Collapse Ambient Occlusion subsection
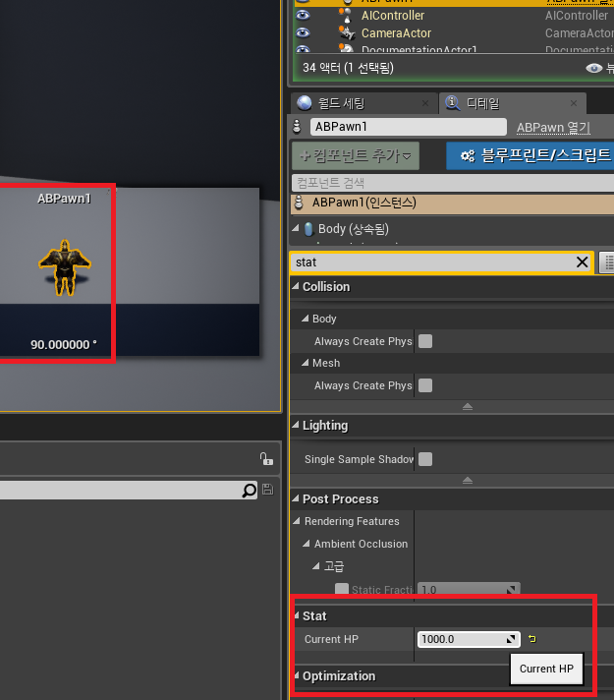This screenshot has height=700, width=614. (307, 544)
